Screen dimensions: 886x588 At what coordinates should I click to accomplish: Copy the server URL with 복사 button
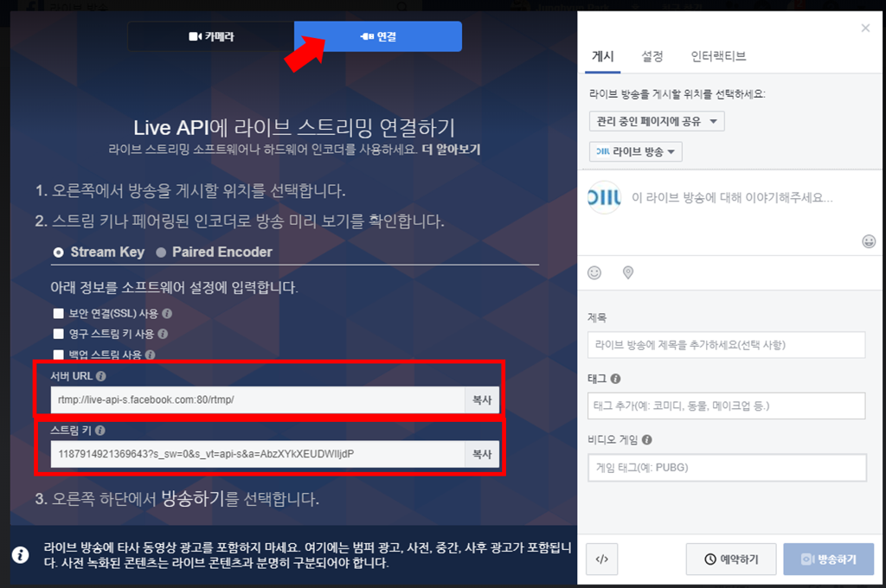[481, 400]
